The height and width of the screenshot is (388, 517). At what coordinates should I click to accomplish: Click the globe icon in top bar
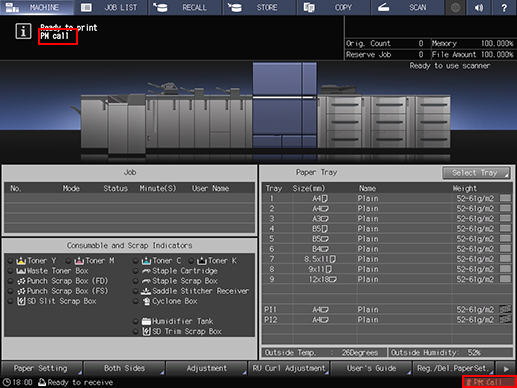(x=455, y=7)
